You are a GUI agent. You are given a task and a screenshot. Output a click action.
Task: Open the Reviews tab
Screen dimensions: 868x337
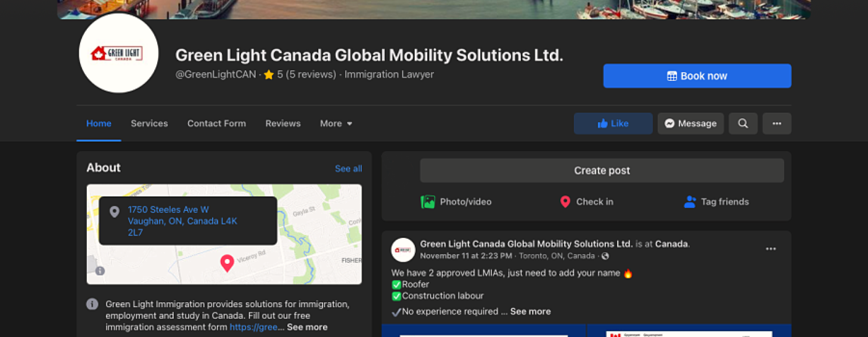click(x=283, y=124)
